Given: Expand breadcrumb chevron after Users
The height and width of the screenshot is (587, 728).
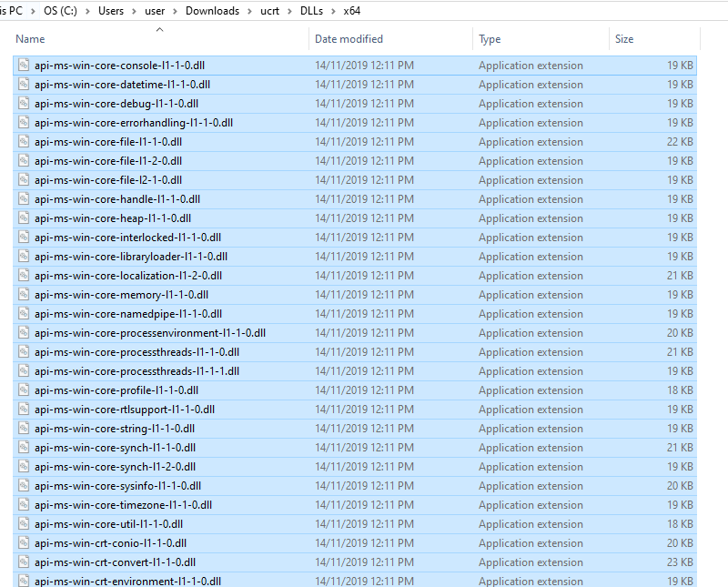Looking at the screenshot, I should coord(134,11).
